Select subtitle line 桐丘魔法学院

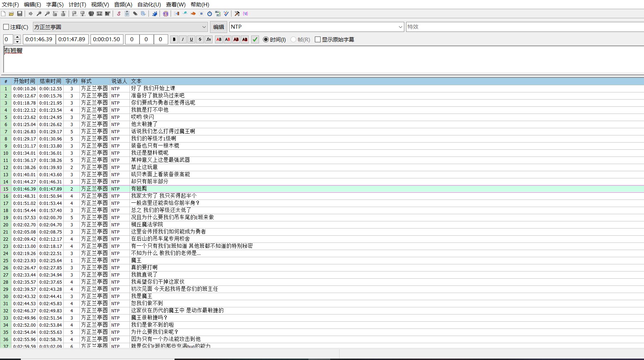322,225
